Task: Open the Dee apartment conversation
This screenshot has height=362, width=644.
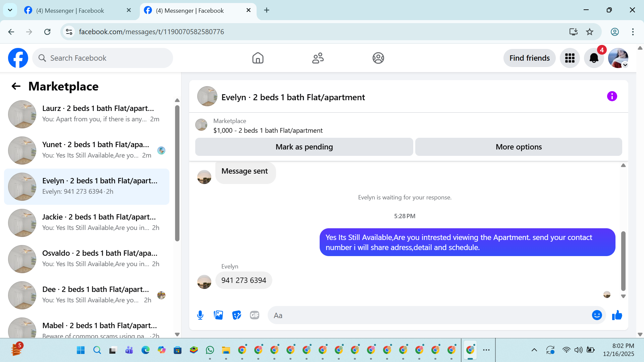Action: coord(87,295)
